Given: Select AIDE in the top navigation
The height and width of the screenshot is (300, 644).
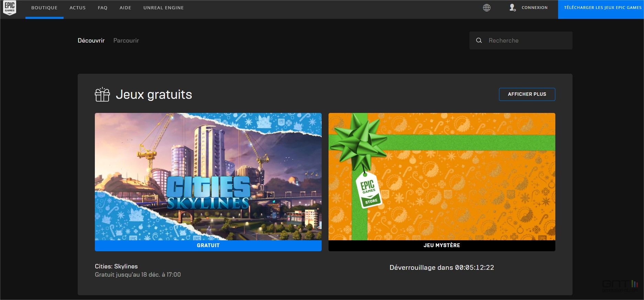Looking at the screenshot, I should click(x=125, y=8).
